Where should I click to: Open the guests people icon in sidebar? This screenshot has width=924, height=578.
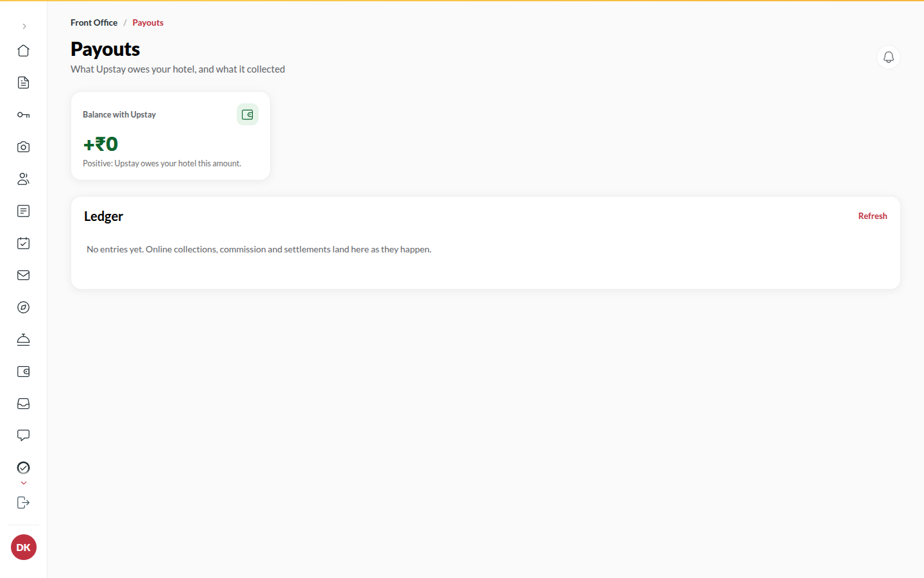click(x=24, y=179)
